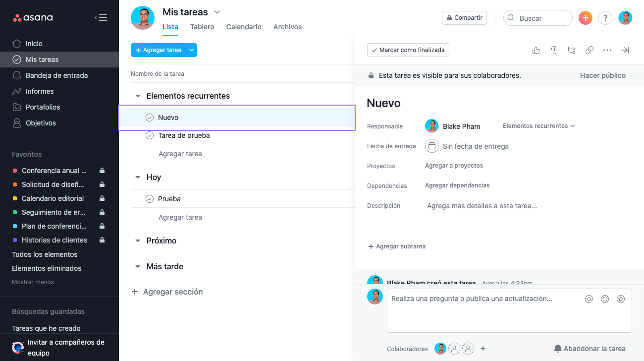
Task: Expand the Próximo section
Action: (138, 241)
